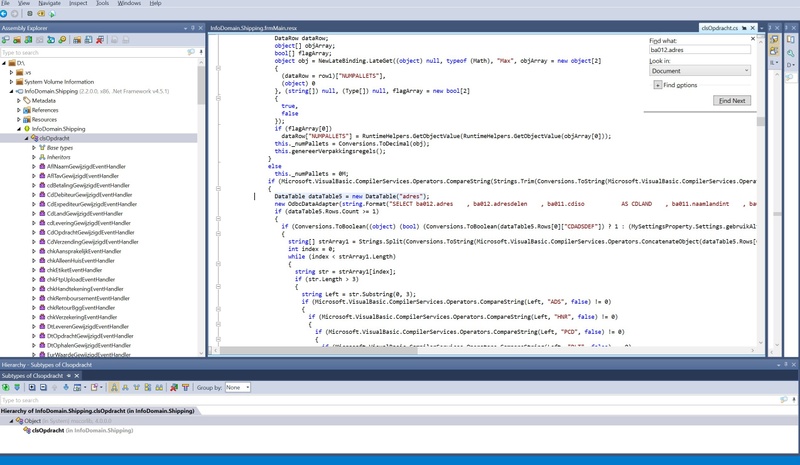
Task: Toggle the yellow tree members icon in Hierarchy toolbar
Action: coord(147,387)
